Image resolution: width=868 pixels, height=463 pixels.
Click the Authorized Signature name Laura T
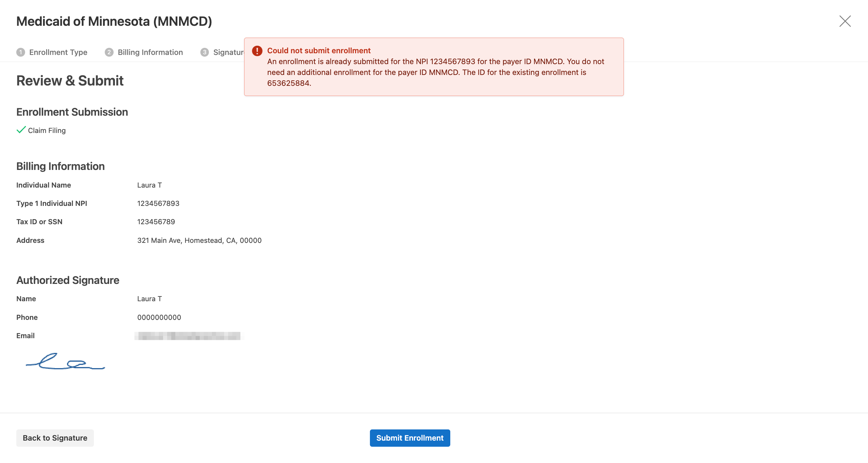pyautogui.click(x=150, y=299)
